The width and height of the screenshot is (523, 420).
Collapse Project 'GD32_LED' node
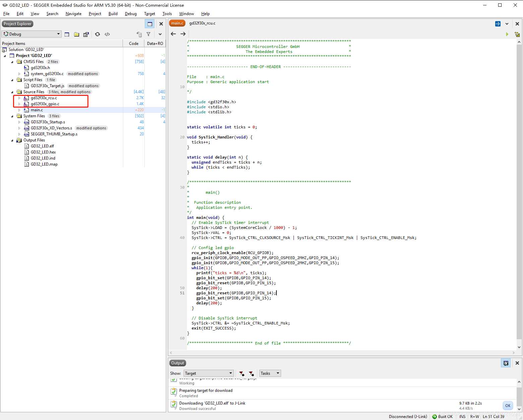click(5, 56)
